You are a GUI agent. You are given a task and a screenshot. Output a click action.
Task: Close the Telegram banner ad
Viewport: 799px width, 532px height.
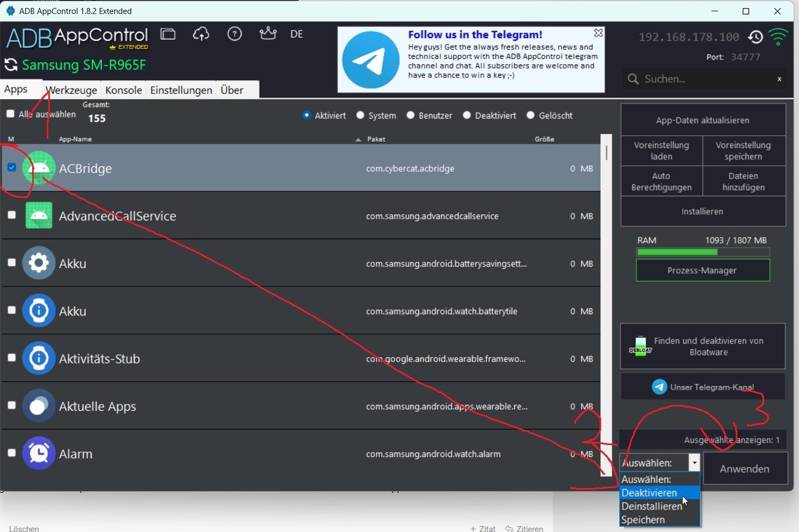point(598,33)
